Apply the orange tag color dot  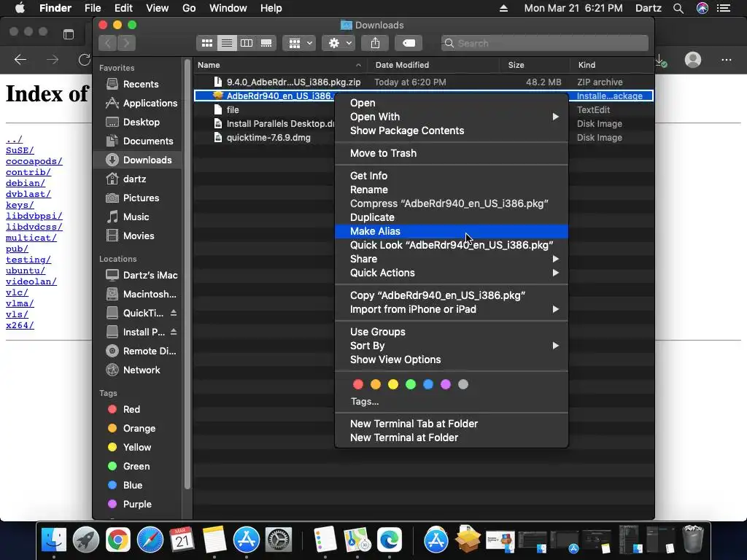click(376, 384)
